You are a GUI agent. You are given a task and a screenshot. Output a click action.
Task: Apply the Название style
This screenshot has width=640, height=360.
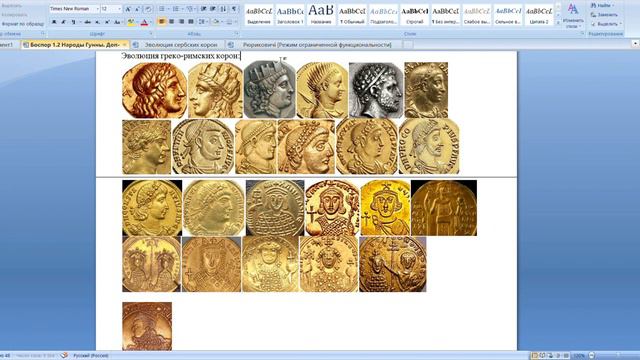pos(321,15)
